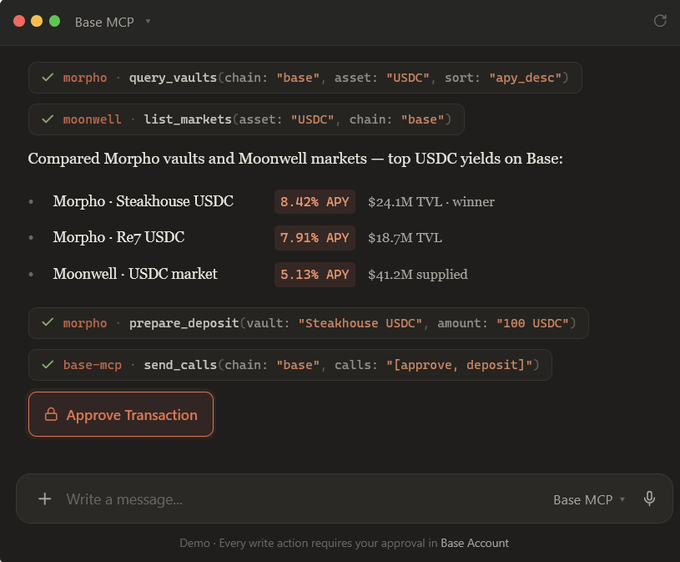
Task: Select Morpho · Steakhouse USDC row text
Action: click(143, 201)
